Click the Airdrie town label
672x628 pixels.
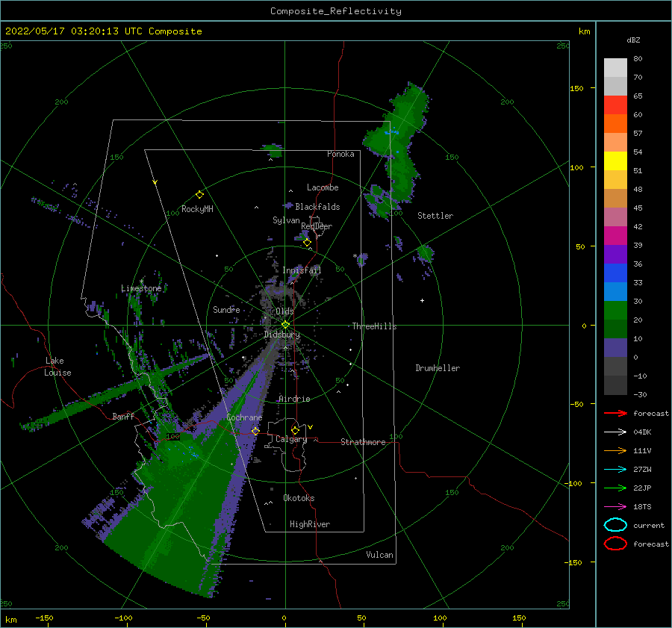tap(294, 399)
